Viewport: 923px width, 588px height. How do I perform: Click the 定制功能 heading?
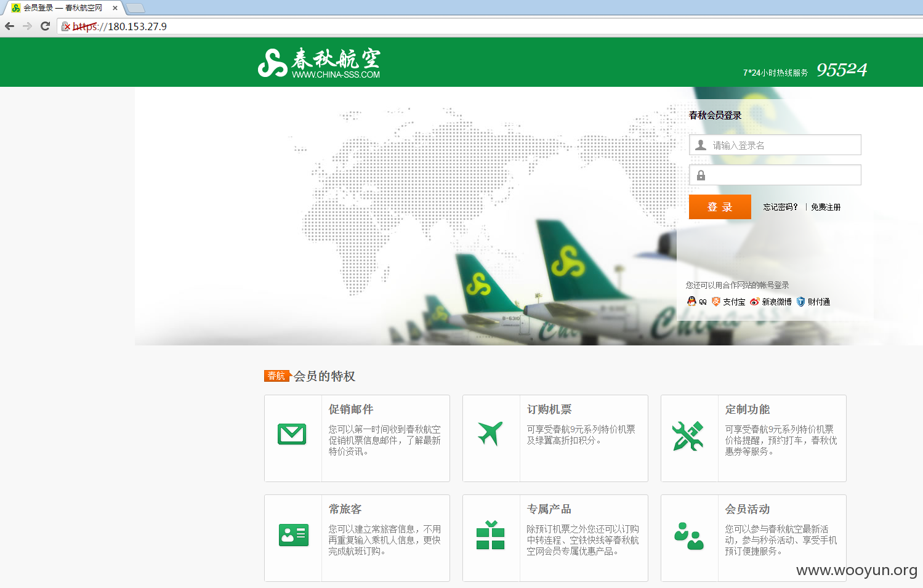(748, 409)
